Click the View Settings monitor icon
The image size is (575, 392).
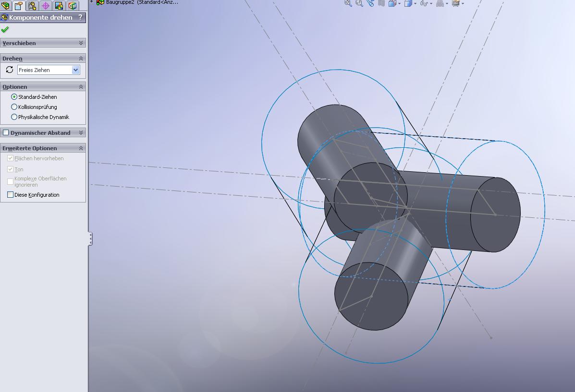(x=456, y=3)
